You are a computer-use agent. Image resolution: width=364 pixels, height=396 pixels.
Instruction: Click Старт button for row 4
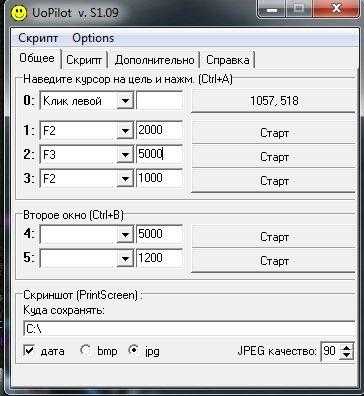coord(273,237)
